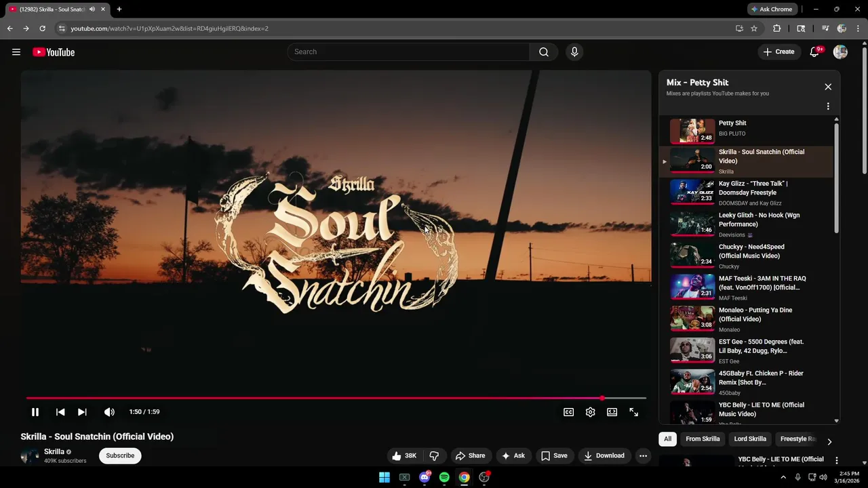Play Leeky Glitxh No Hook performance
Image resolution: width=868 pixels, height=488 pixels.
(746, 224)
